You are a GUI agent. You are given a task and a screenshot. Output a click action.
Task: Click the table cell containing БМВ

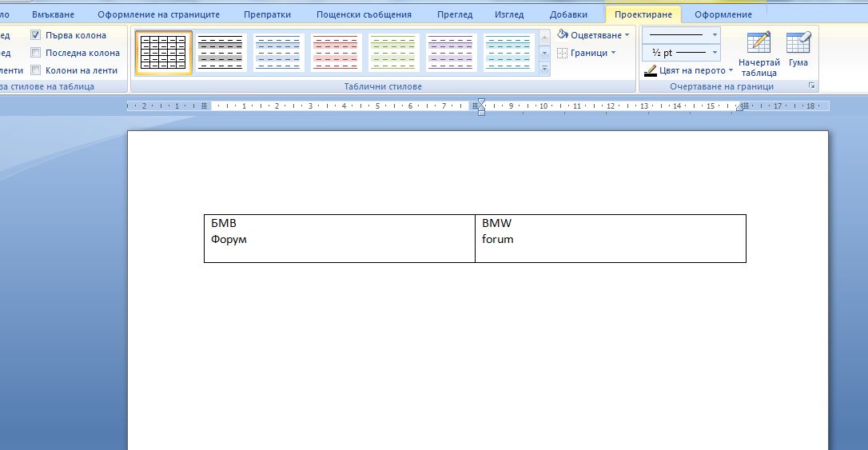(340, 238)
